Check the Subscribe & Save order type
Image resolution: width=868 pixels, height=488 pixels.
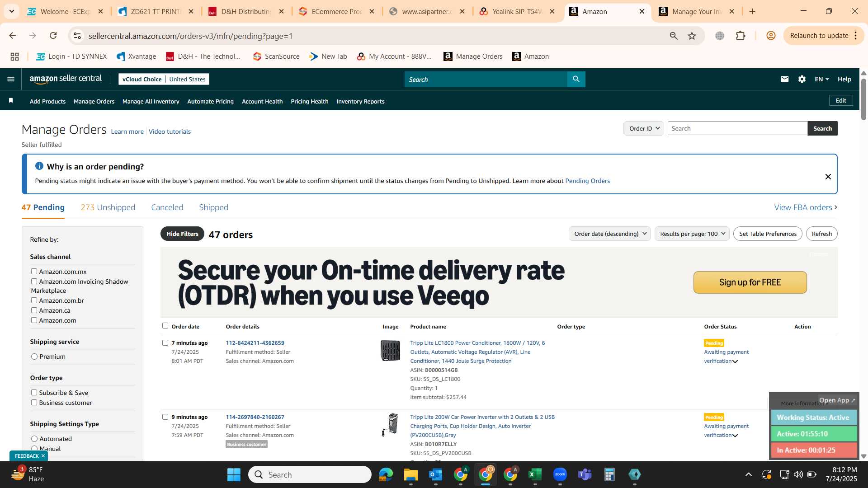coord(34,392)
